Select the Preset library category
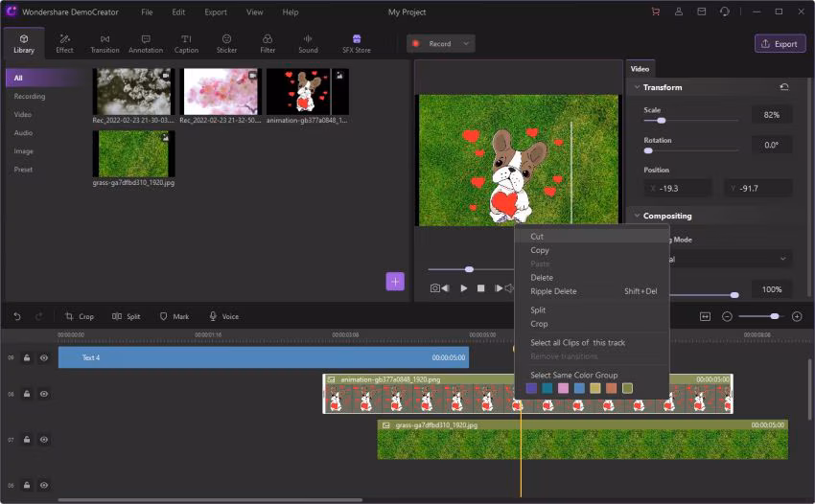This screenshot has height=504, width=815. point(23,170)
